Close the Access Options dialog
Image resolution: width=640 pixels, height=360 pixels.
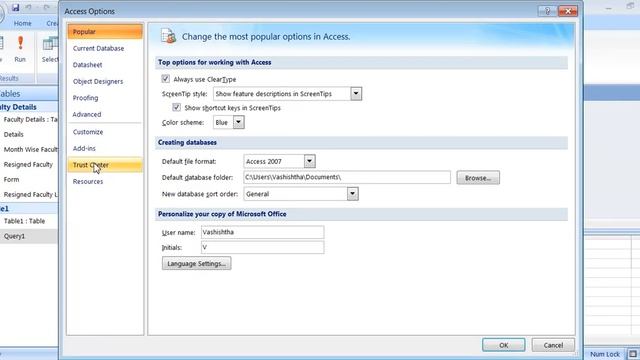point(568,11)
